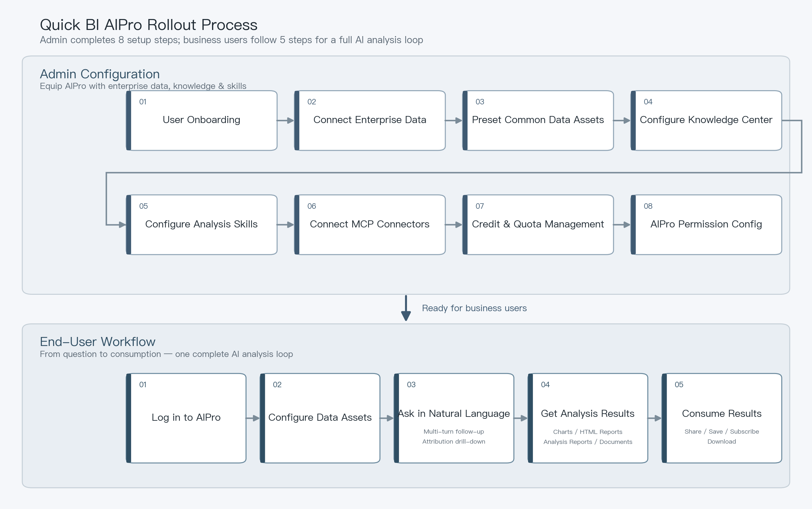Viewport: 812px width, 509px height.
Task: Click the "Charts / HTML Reports" line
Action: point(588,432)
